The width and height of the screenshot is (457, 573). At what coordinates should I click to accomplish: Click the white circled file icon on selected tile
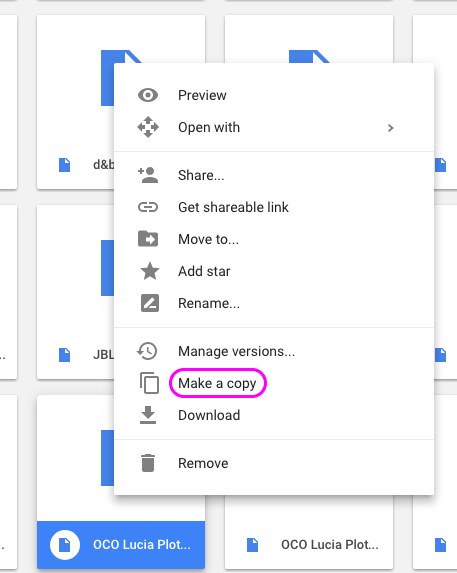point(65,545)
